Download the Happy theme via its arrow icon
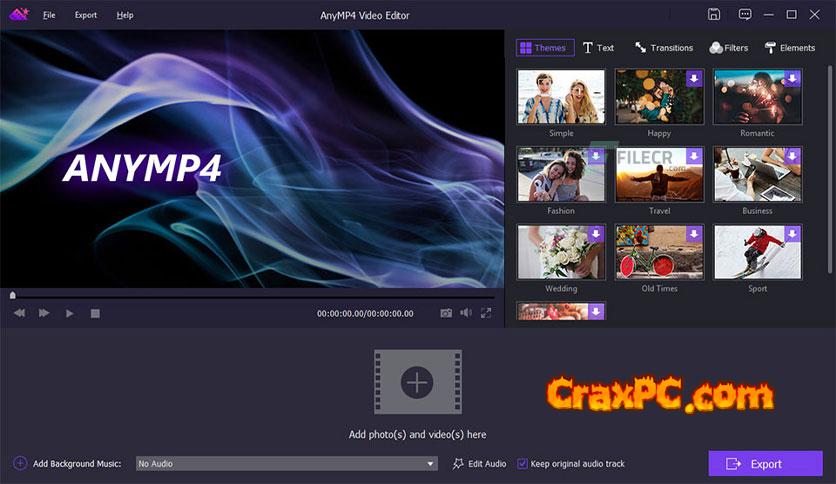Viewport: 836px width, 484px height. coord(693,78)
